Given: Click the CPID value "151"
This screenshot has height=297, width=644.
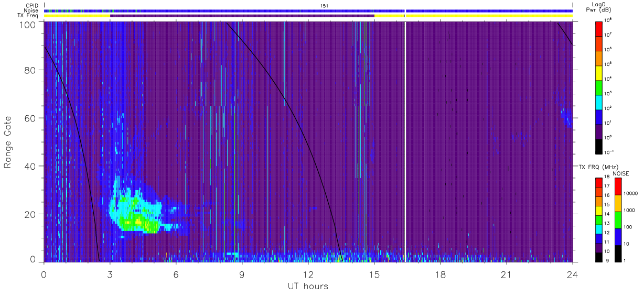Looking at the screenshot, I should (325, 6).
